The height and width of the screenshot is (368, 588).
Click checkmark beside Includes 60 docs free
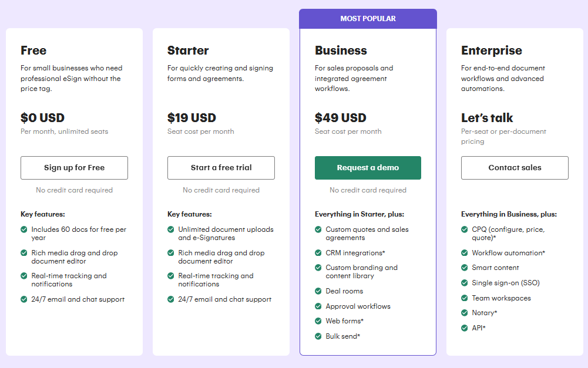24,229
